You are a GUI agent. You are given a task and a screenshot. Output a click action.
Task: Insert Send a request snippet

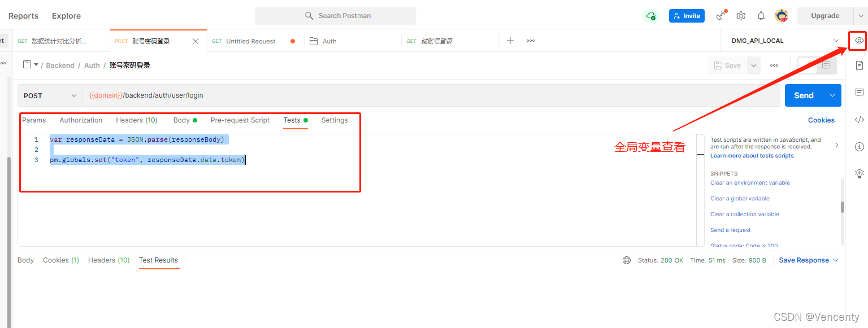click(x=730, y=230)
